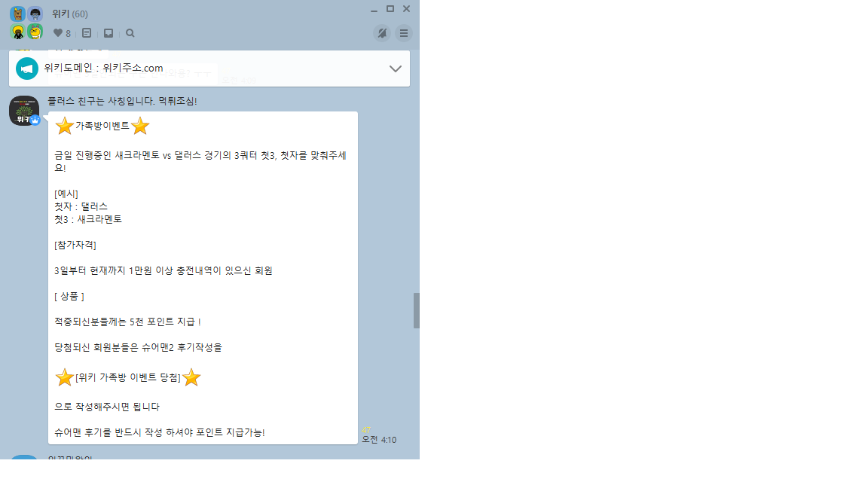
Task: Click the partially visible avatar at bottom
Action: [24, 457]
